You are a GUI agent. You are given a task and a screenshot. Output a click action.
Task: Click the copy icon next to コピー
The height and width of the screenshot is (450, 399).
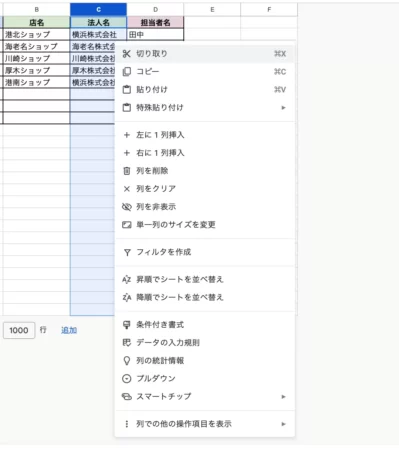(127, 72)
